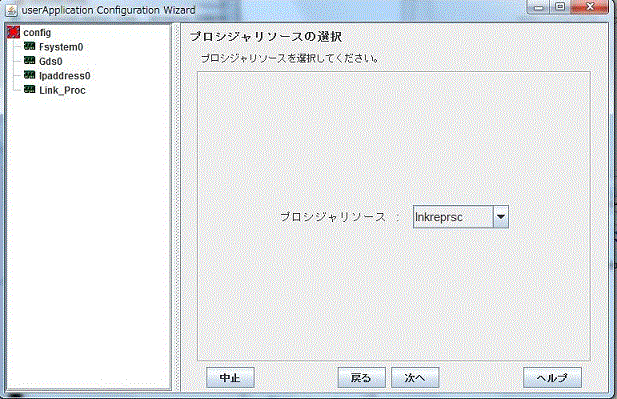Screen dimensions: 617x399
Task: Click the lnkreprsc combo box value
Action: [453, 217]
